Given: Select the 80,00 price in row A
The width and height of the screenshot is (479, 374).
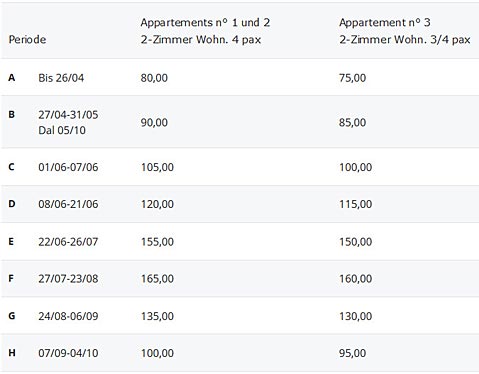Looking at the screenshot, I should [154, 78].
